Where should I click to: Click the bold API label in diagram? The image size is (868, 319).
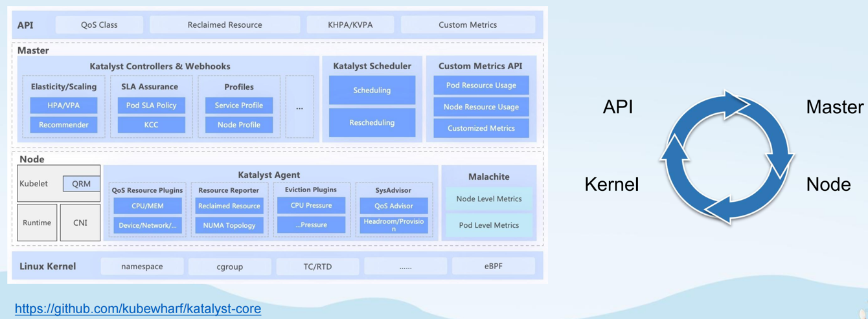(25, 26)
